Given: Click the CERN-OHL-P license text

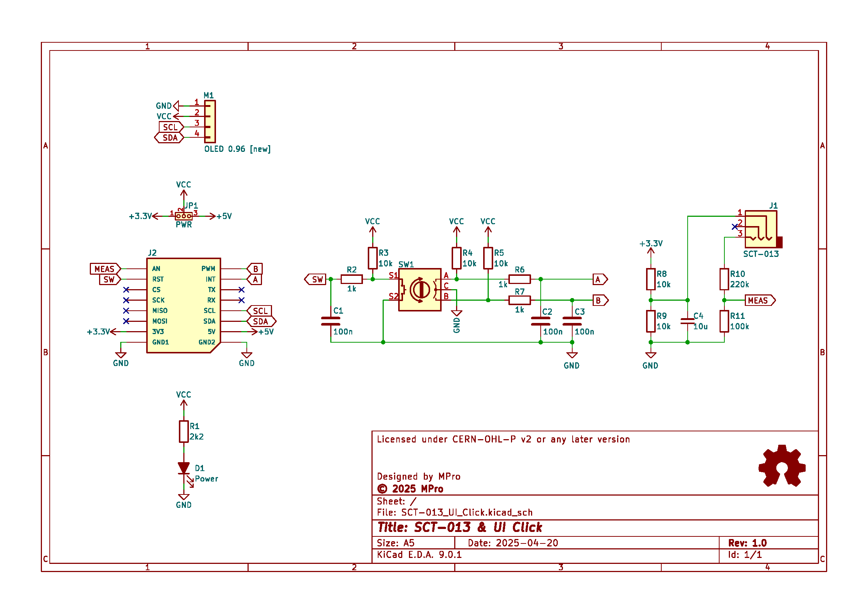Looking at the screenshot, I should [x=503, y=439].
